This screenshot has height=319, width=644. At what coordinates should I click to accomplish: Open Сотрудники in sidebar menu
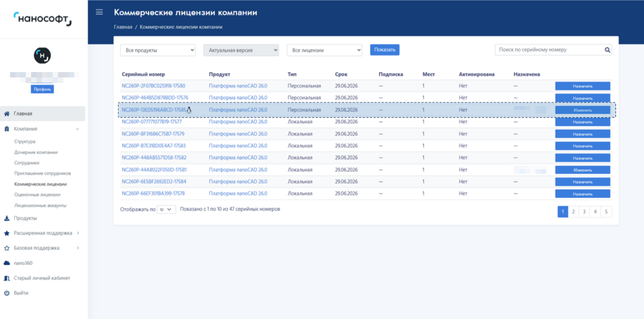pyautogui.click(x=27, y=163)
